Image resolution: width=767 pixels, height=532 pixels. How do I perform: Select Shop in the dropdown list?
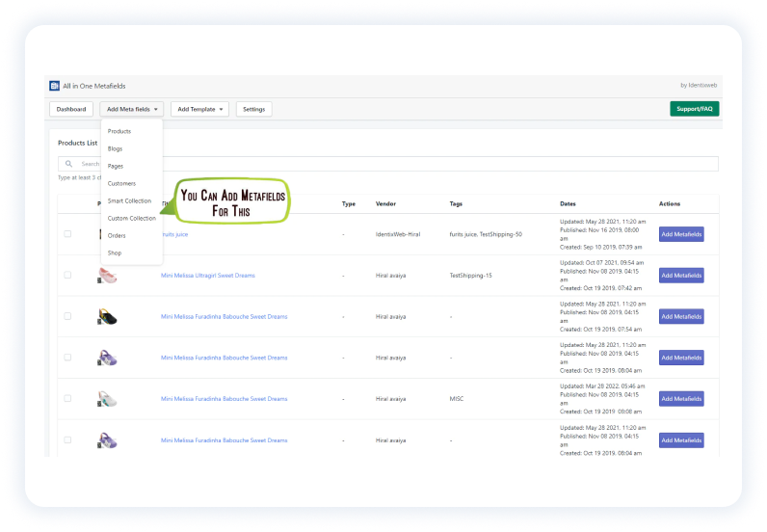(115, 253)
